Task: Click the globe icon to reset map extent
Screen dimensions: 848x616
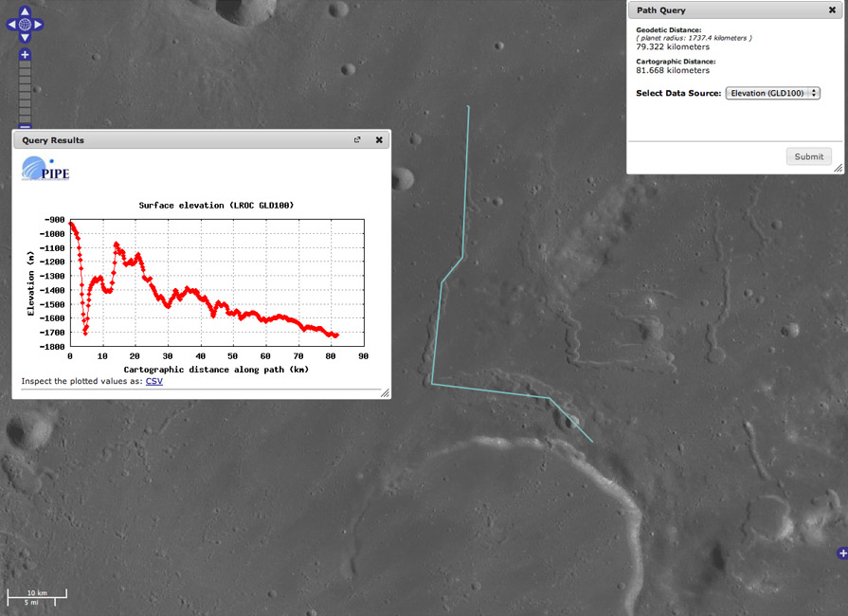Action: (26, 24)
